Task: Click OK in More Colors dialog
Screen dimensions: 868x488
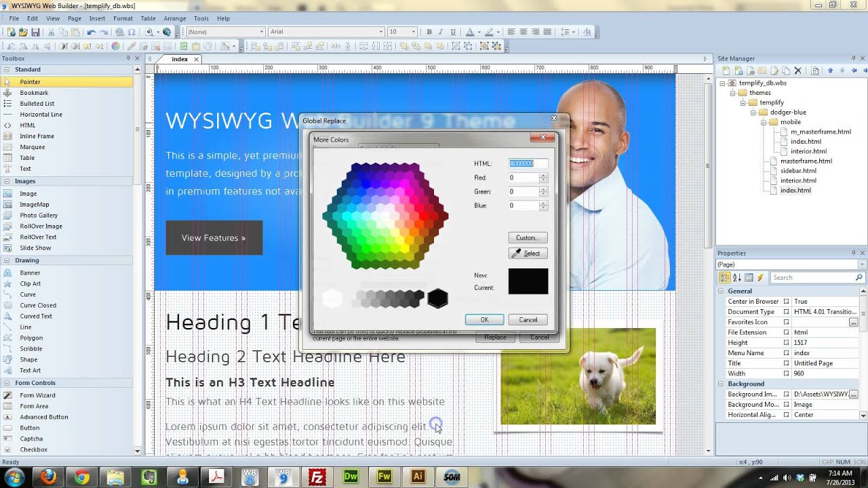Action: point(484,320)
